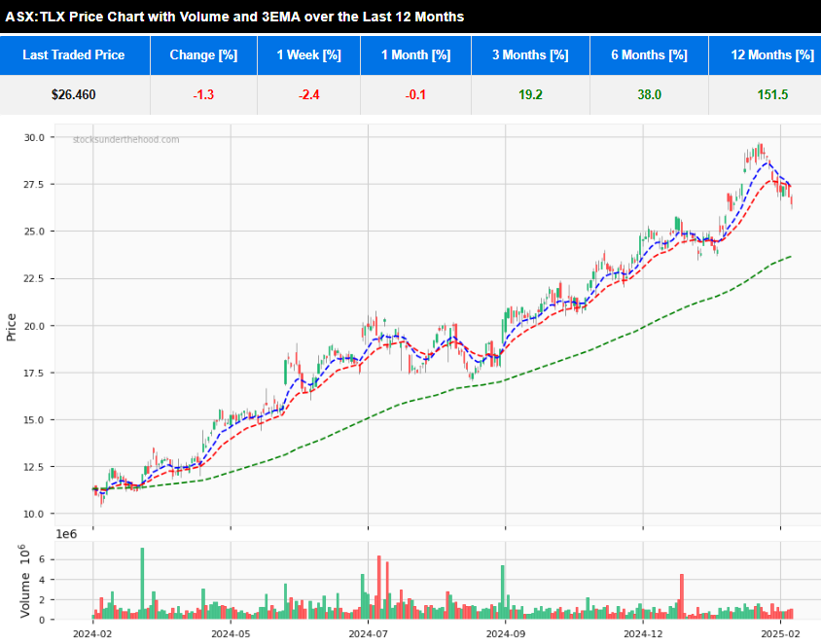Click the 25.0 price axis label

click(34, 232)
